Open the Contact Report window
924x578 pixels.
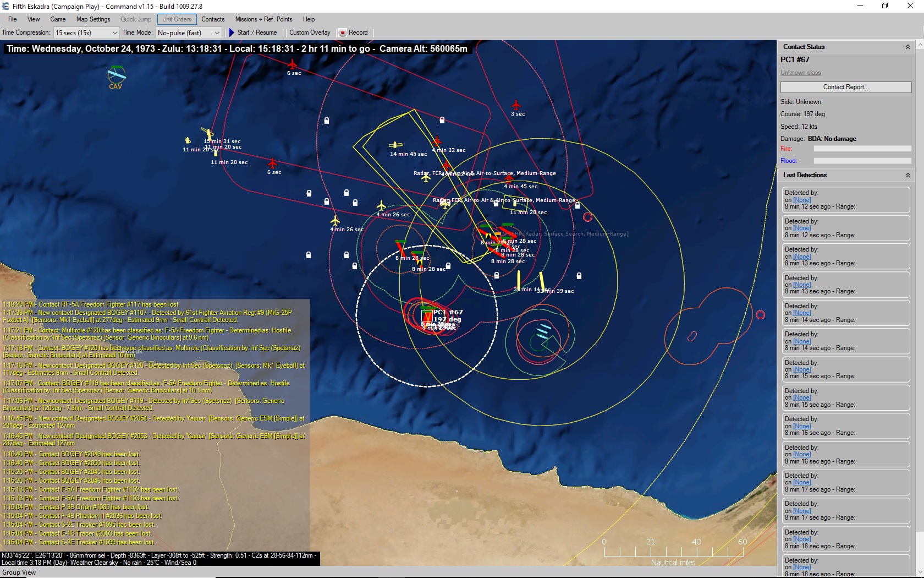(846, 87)
